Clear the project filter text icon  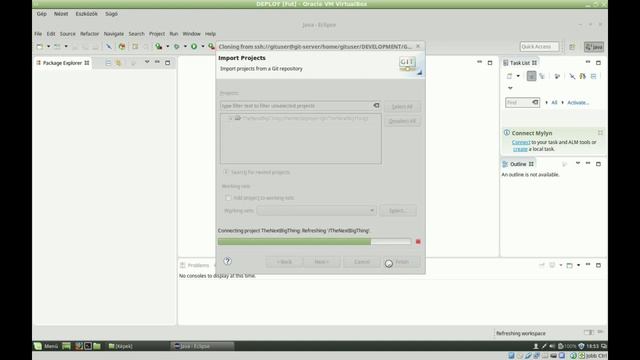(376, 106)
